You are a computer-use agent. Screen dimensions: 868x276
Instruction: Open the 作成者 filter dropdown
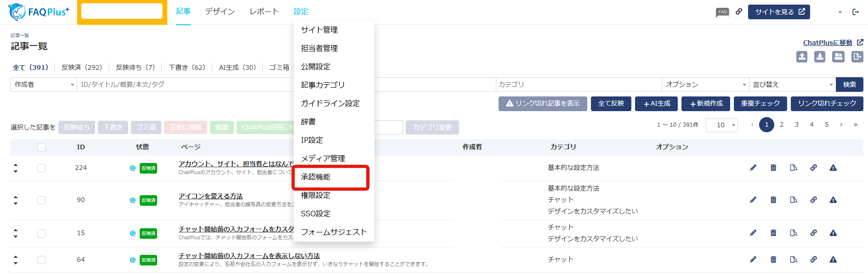(44, 84)
